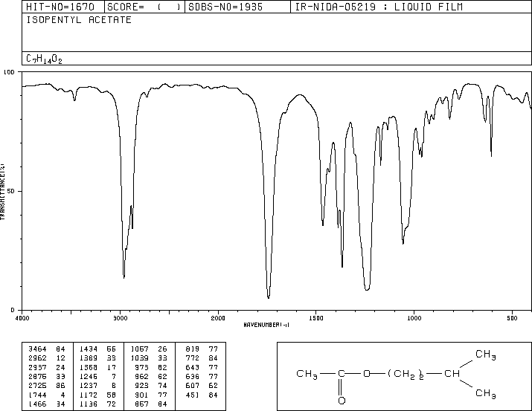Select peak table entry 2725
This screenshot has height=411, width=532.
coord(46,386)
